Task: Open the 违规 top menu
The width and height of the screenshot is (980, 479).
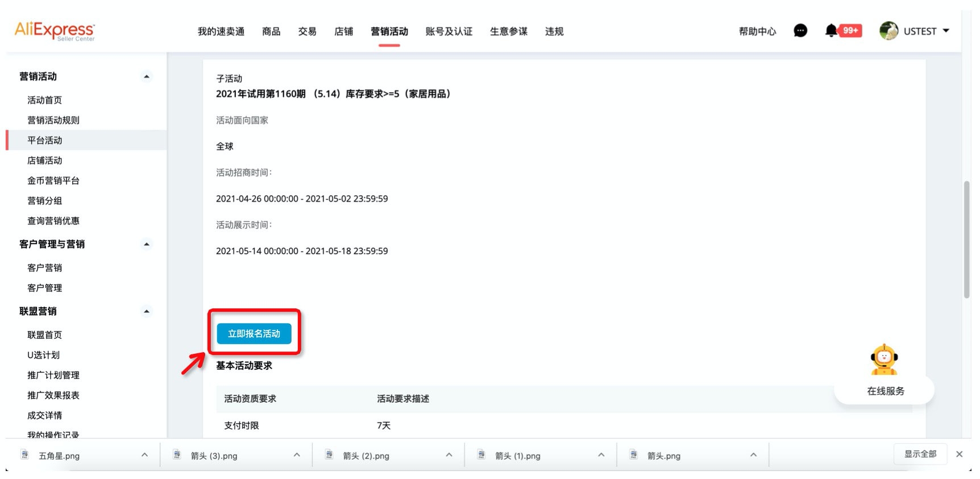Action: [554, 31]
